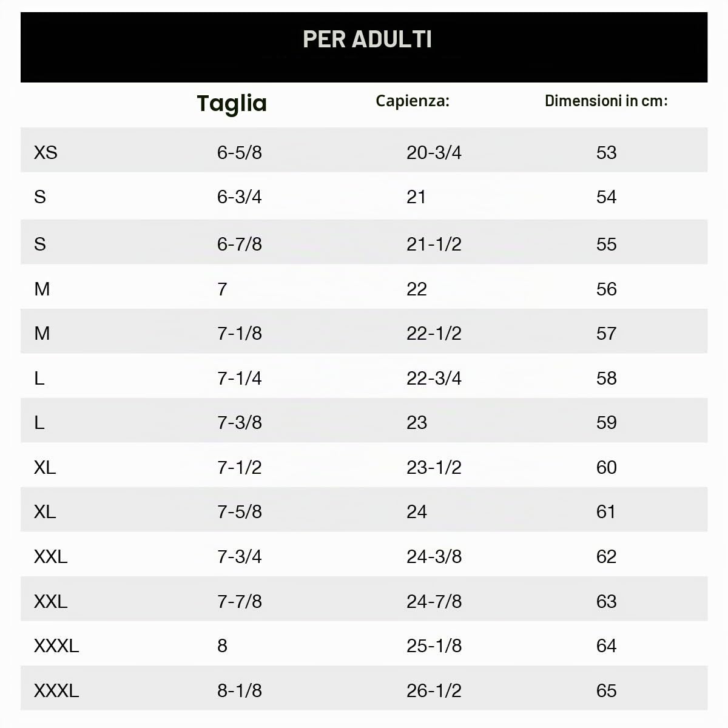The image size is (728, 728).
Task: Click the 8-1/8 size value
Action: click(x=240, y=690)
